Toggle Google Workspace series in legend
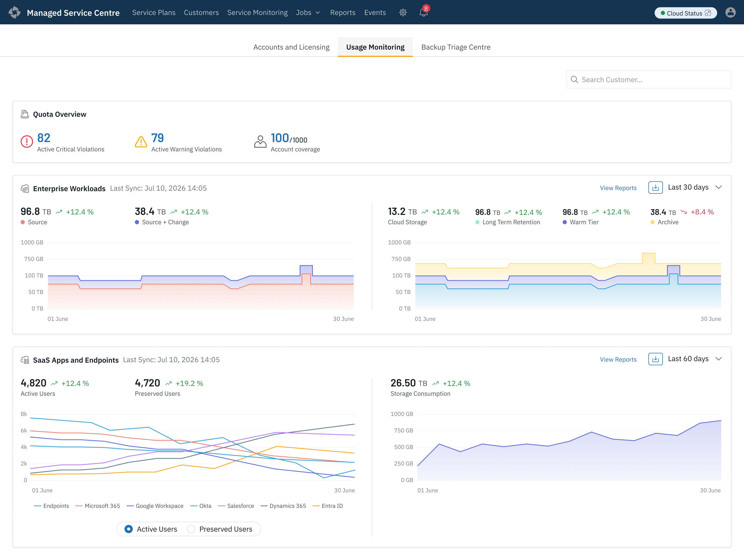This screenshot has height=560, width=744. pyautogui.click(x=155, y=506)
